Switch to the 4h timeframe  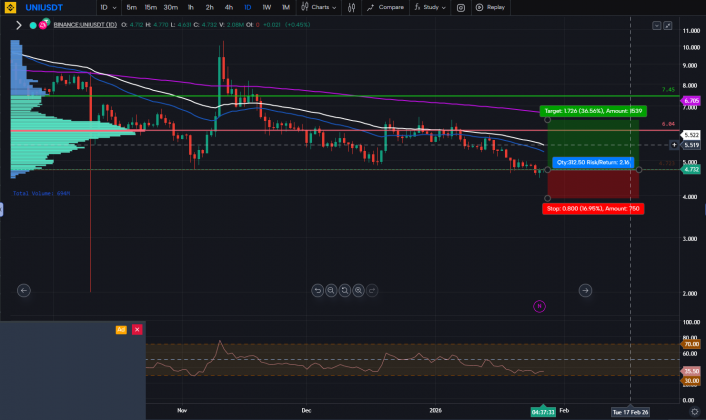228,7
